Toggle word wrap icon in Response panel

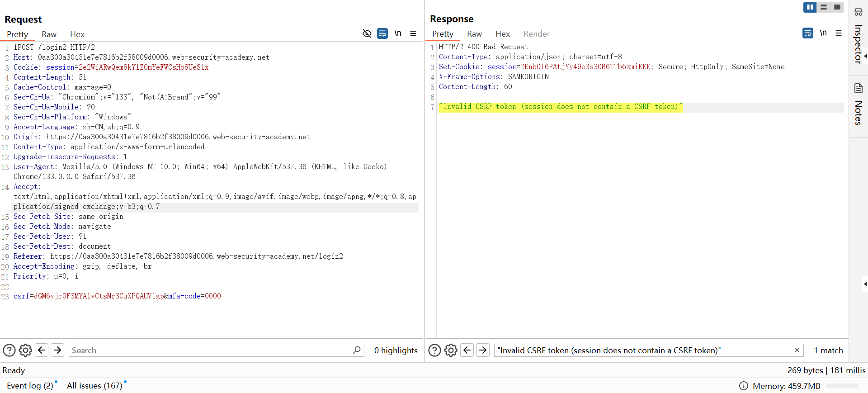[808, 33]
